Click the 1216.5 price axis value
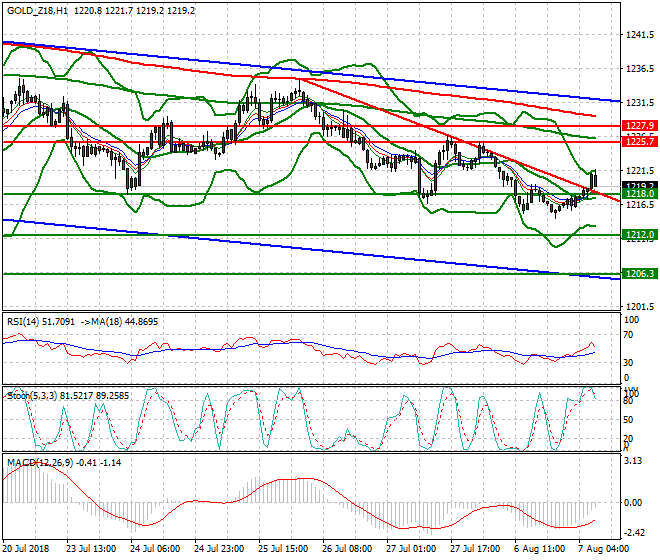 [x=640, y=205]
